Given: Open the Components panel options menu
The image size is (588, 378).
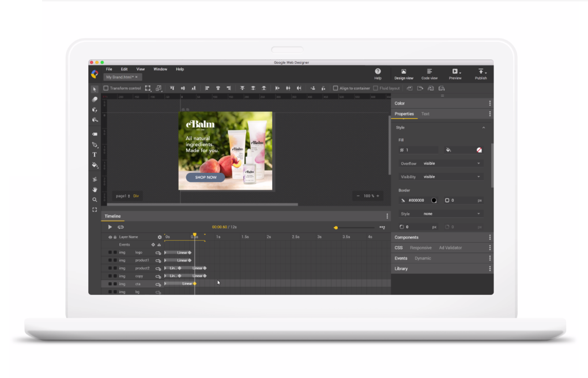Looking at the screenshot, I should click(x=490, y=237).
